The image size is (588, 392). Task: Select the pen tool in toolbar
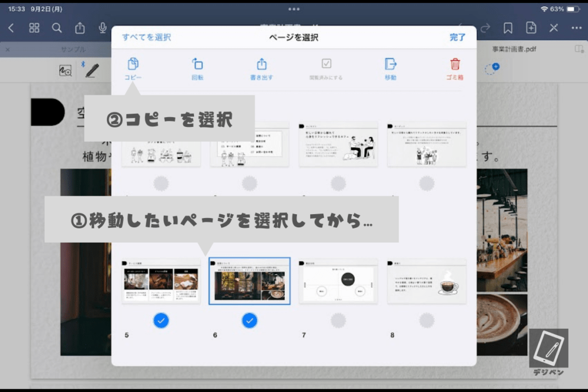tap(92, 70)
